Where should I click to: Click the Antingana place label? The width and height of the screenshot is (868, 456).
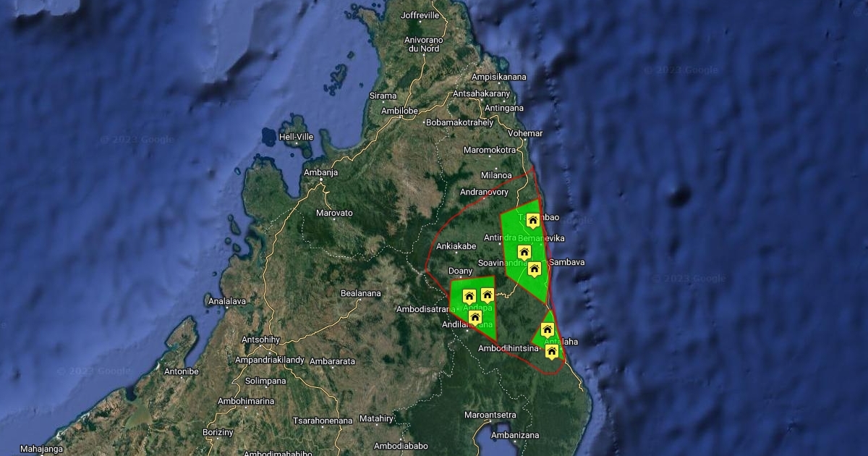point(504,108)
